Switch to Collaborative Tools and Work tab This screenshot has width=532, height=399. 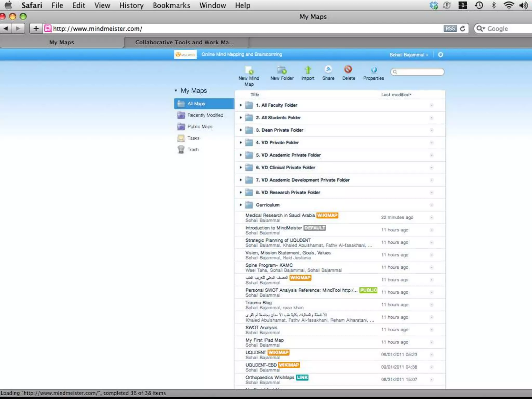(184, 42)
